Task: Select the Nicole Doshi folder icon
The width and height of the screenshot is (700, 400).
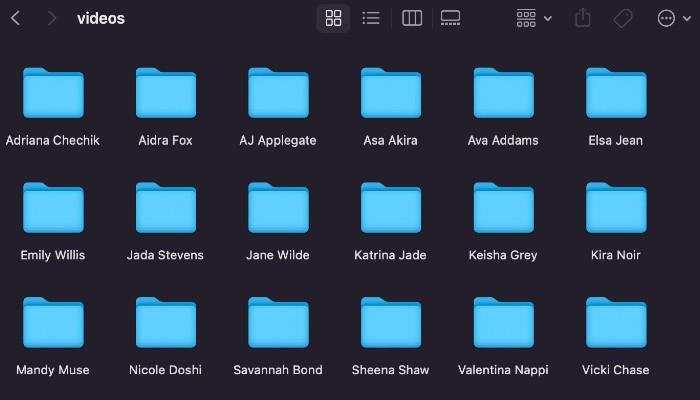Action: click(x=166, y=322)
